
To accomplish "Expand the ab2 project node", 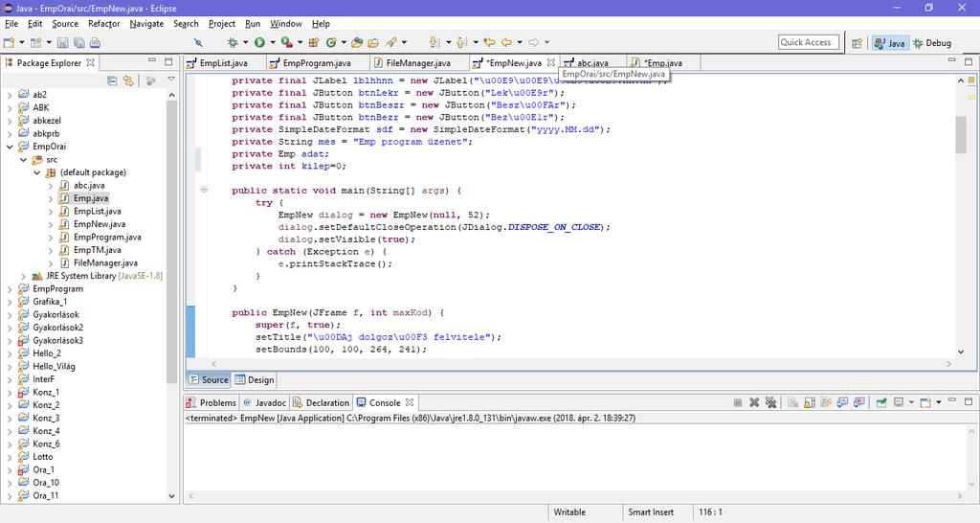I will 10,95.
